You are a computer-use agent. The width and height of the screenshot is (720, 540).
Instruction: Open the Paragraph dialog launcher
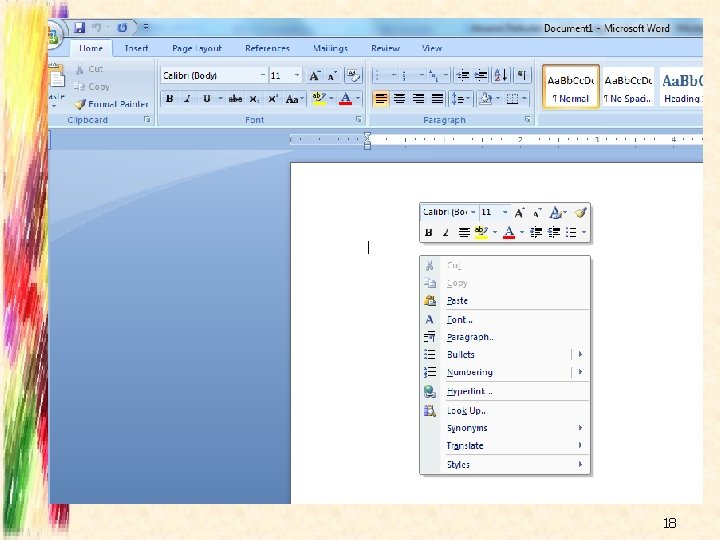coord(528,119)
